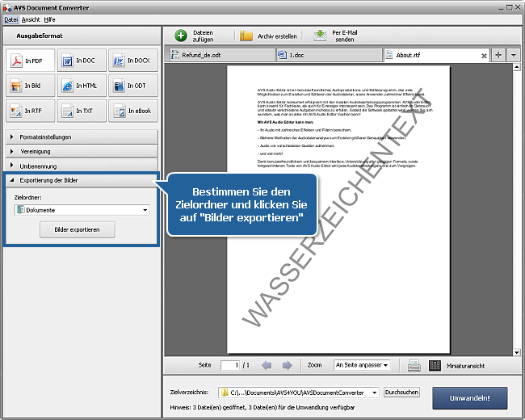The height and width of the screenshot is (420, 525).
Task: Open the Zoom An Seite anpassen dropdown
Action: (x=362, y=365)
